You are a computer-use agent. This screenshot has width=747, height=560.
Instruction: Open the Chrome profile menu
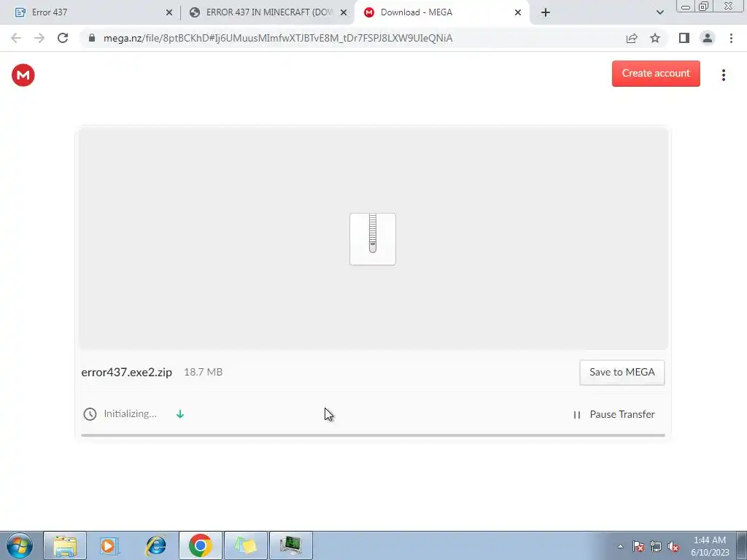(708, 38)
